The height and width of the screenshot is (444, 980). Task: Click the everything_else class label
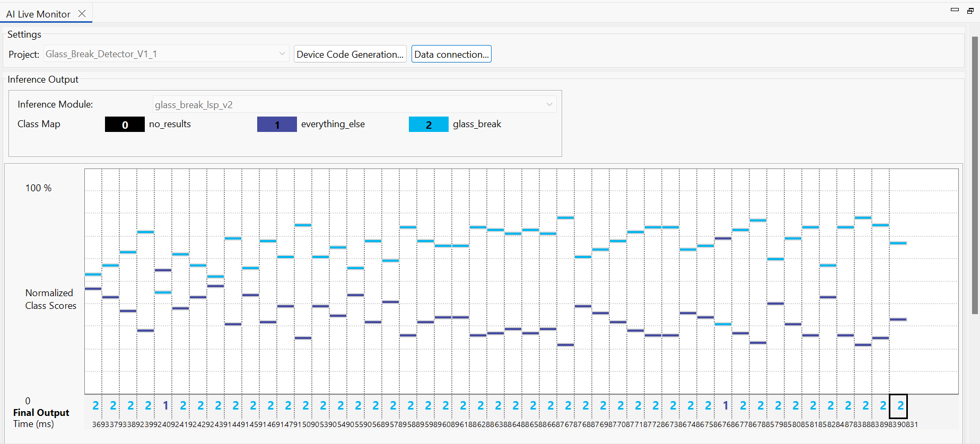coord(332,124)
